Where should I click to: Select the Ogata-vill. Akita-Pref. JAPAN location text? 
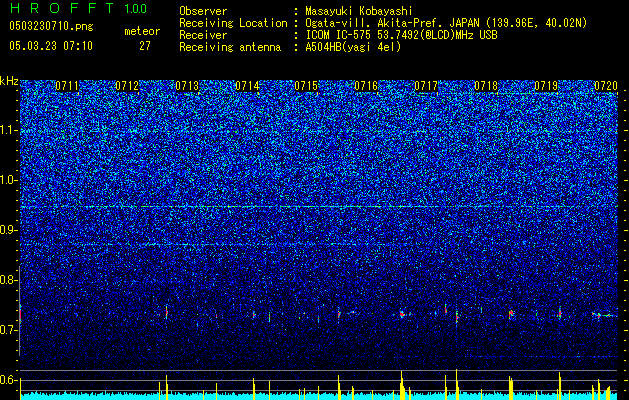446,23
